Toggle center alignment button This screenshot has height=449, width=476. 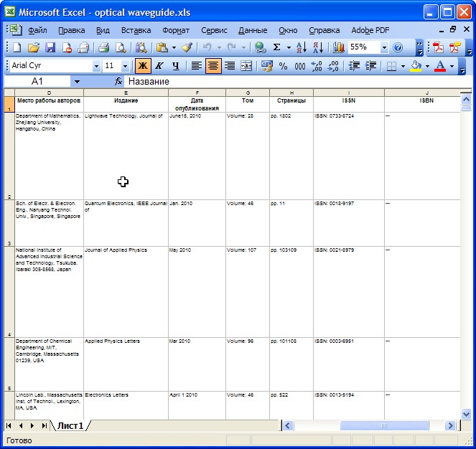coord(213,66)
